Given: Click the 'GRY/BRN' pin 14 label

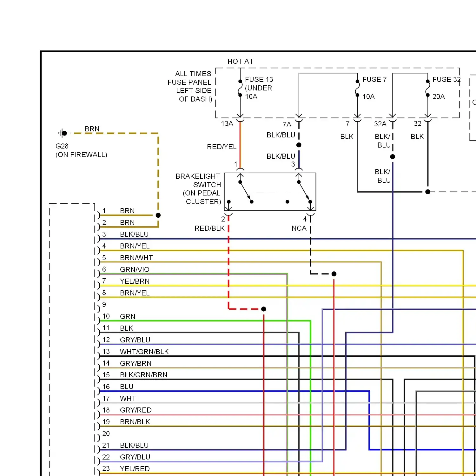Looking at the screenshot, I should (136, 363).
